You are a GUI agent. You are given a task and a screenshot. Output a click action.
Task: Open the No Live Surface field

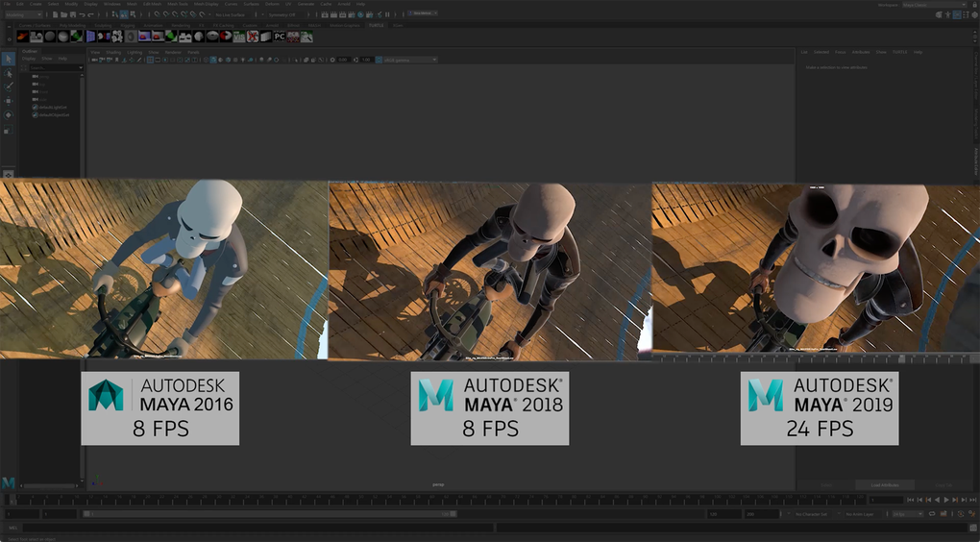231,14
